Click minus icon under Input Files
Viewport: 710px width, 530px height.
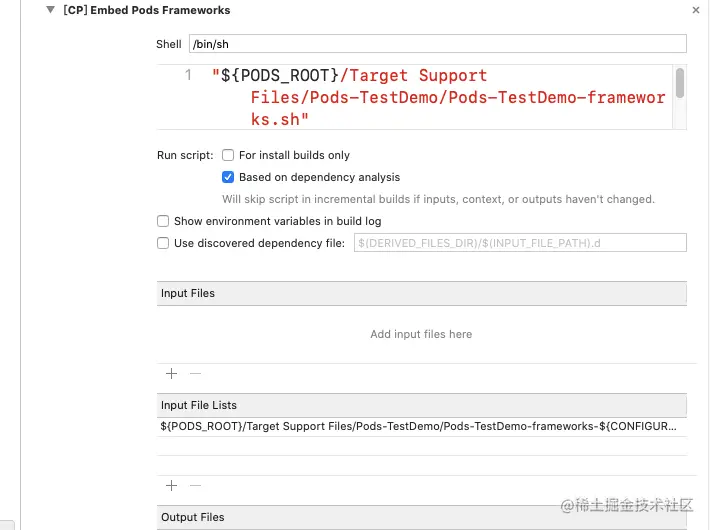(195, 374)
